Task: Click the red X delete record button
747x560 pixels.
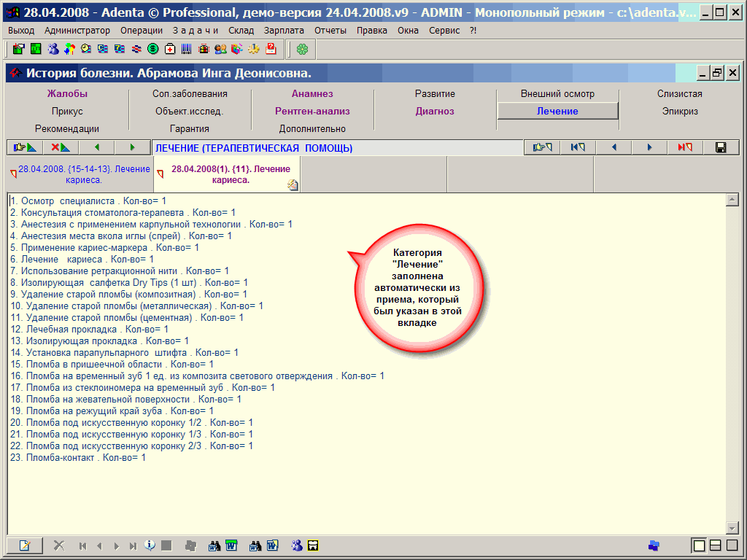Action: point(61,147)
